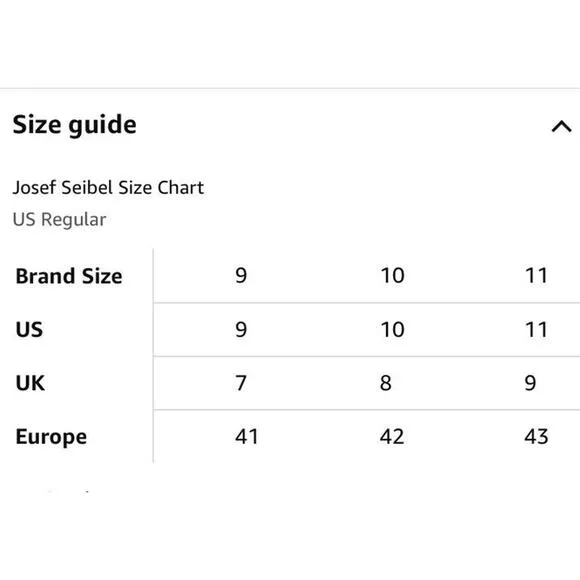Click Brand Size value 10

point(392,276)
